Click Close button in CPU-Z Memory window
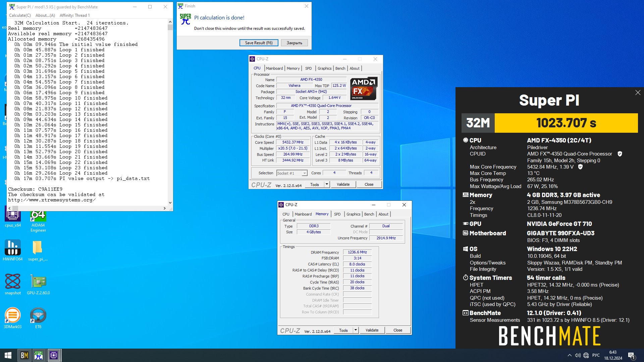644x362 pixels. 398,330
